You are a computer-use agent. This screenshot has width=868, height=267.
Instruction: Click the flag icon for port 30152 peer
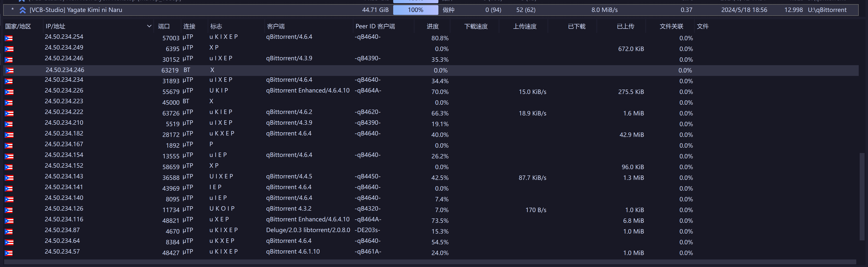click(9, 60)
